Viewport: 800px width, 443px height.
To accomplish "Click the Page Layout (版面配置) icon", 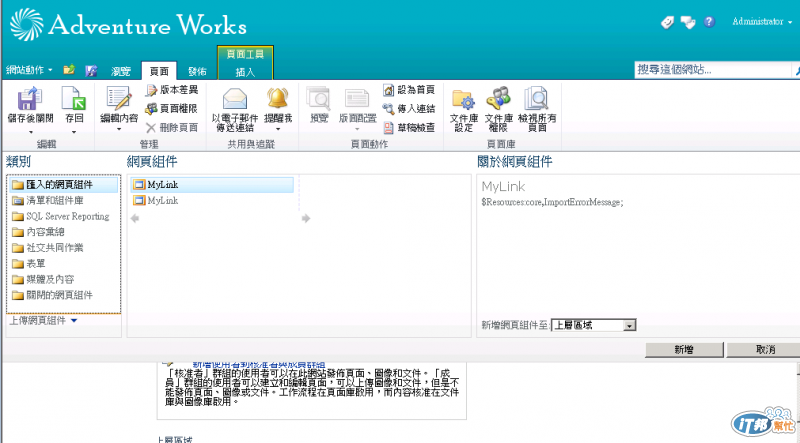I will [x=357, y=98].
